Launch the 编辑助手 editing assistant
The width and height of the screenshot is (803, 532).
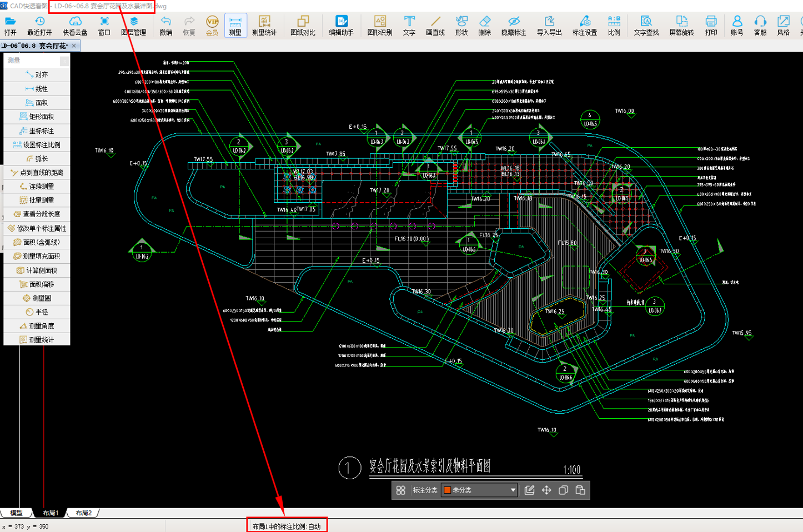(x=341, y=26)
